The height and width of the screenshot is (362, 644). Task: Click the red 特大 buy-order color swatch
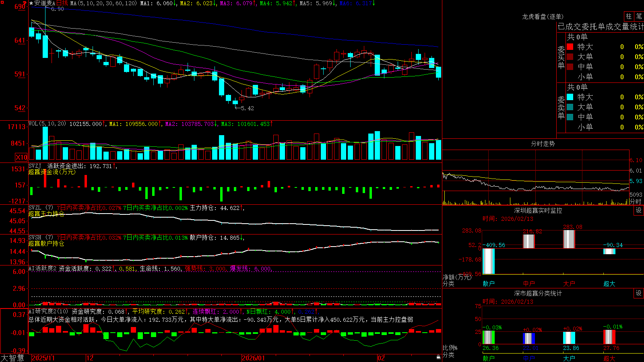tap(570, 47)
